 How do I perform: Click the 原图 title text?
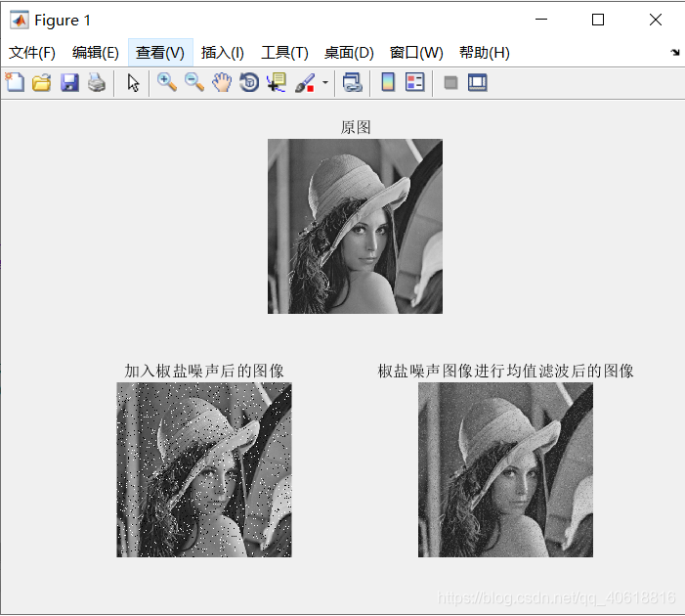(356, 127)
